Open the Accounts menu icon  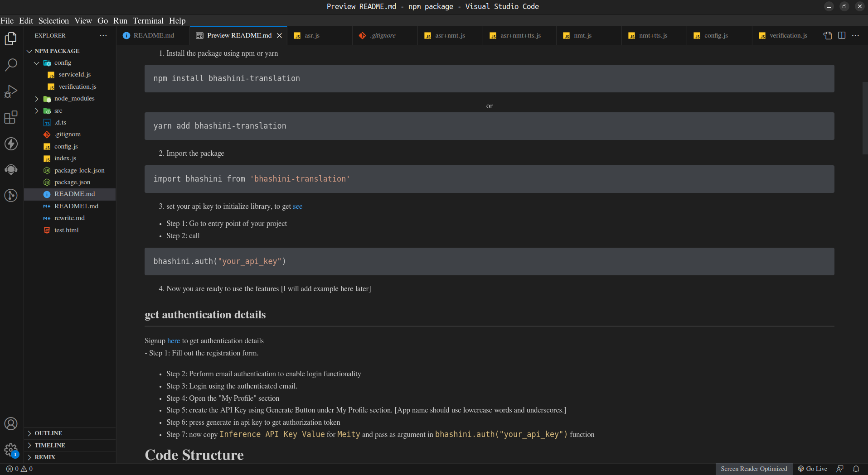pyautogui.click(x=11, y=424)
